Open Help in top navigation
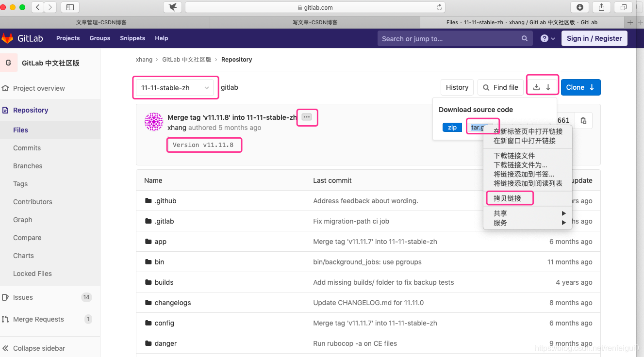The image size is (644, 357). (x=162, y=38)
